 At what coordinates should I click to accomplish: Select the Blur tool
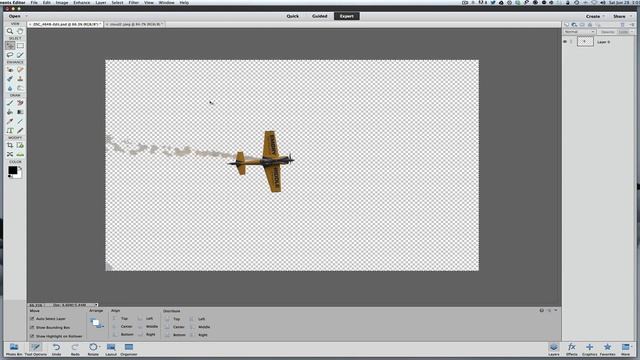(10, 88)
